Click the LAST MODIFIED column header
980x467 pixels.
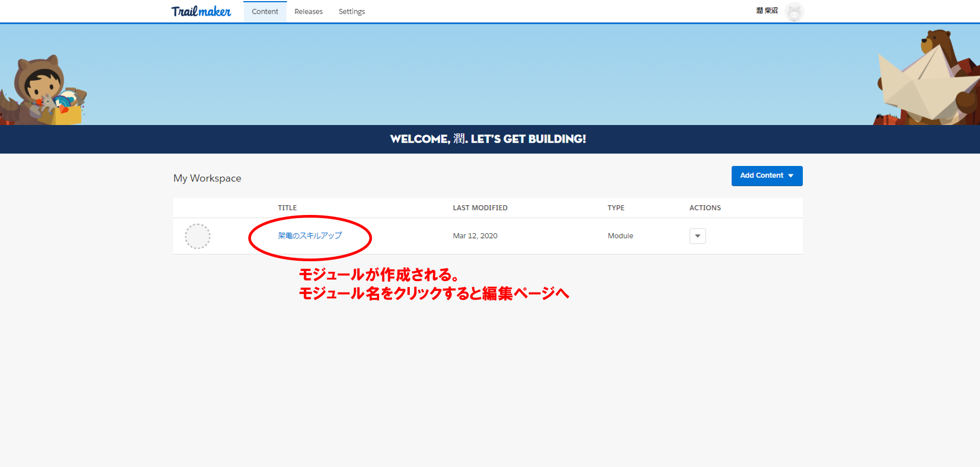click(480, 208)
